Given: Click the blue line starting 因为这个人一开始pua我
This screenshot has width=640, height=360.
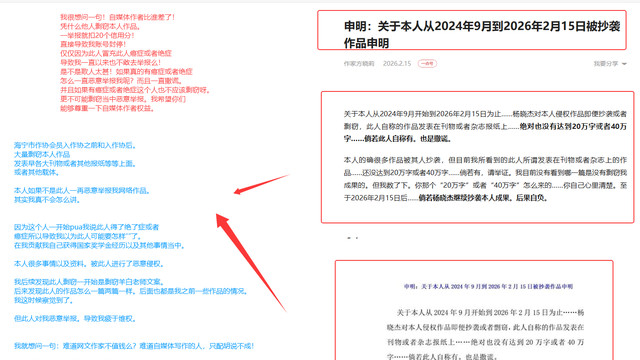Looking at the screenshot, I should (x=86, y=227).
